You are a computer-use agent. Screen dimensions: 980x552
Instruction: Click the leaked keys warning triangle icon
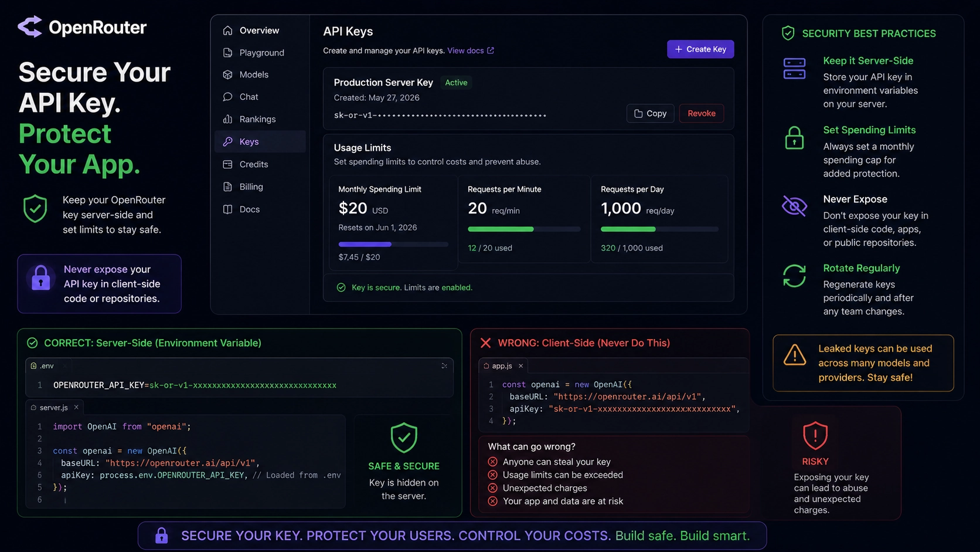[795, 354]
